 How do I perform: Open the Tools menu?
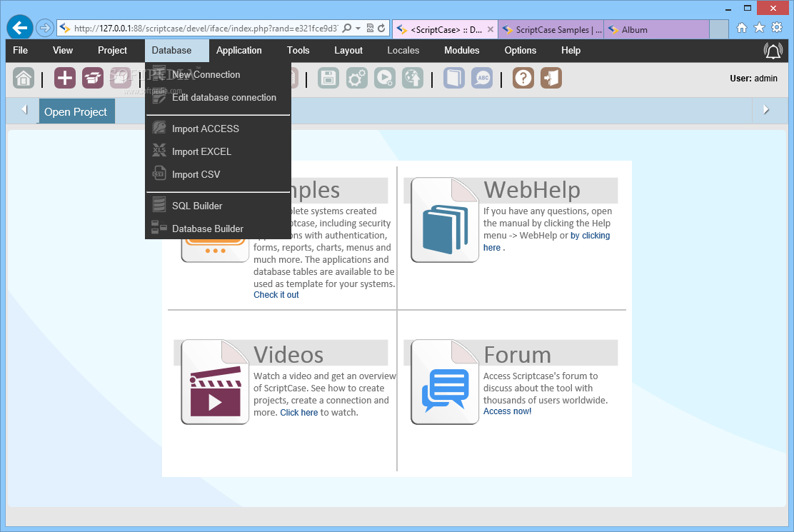(x=298, y=50)
